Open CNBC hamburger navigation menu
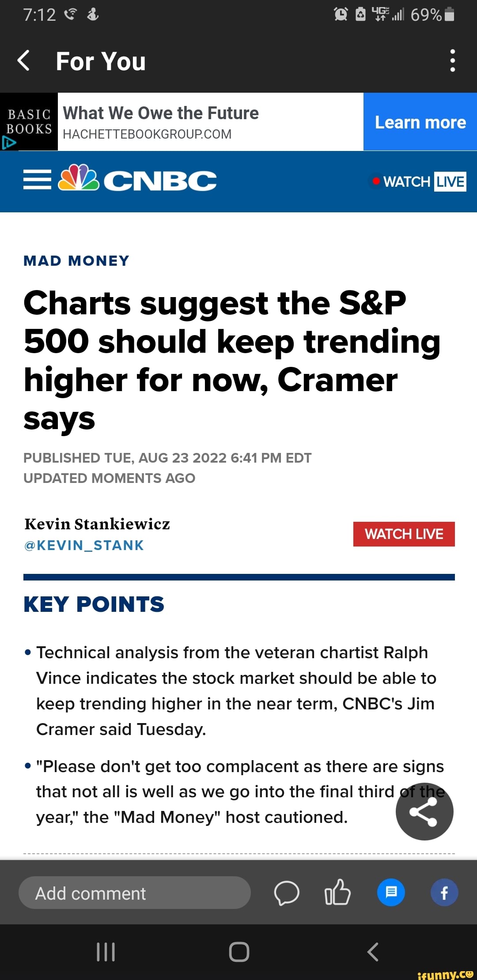This screenshot has height=980, width=477. [x=37, y=181]
